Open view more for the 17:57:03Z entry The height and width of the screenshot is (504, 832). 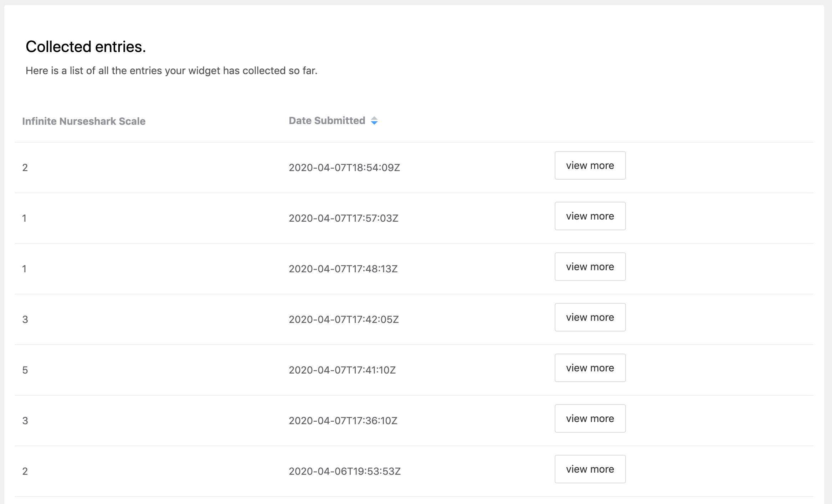point(590,216)
